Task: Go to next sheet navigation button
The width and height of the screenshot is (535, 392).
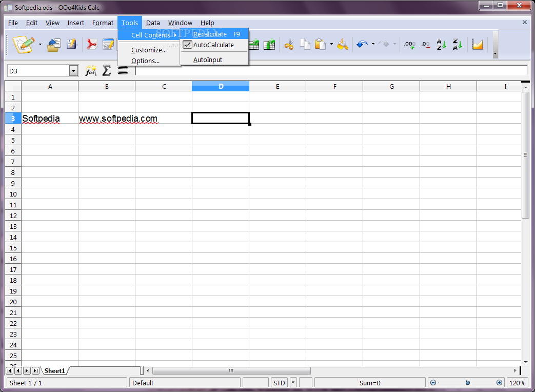Action: [27, 370]
